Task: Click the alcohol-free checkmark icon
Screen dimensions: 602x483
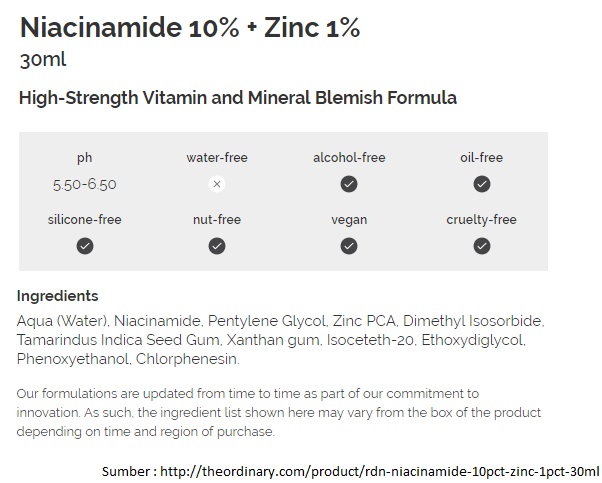Action: click(x=349, y=184)
